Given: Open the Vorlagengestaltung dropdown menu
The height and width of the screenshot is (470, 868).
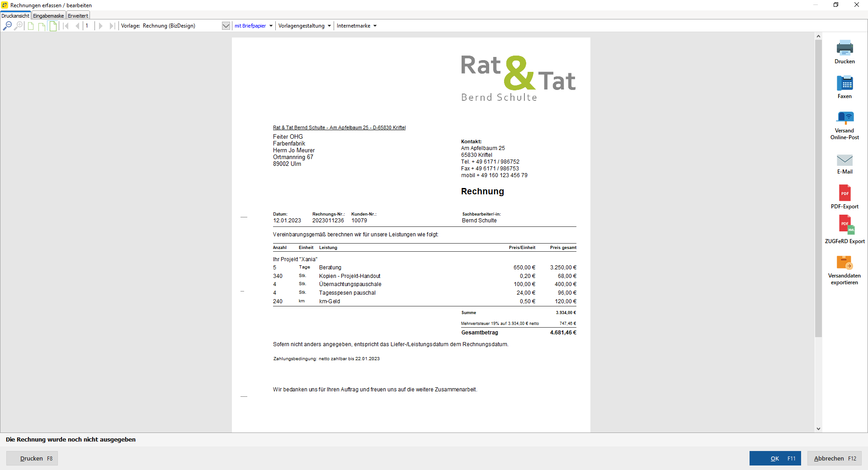Looking at the screenshot, I should pyautogui.click(x=305, y=26).
